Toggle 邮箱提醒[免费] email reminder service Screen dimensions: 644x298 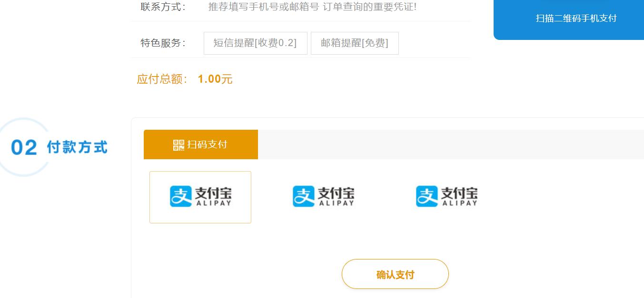tap(355, 43)
